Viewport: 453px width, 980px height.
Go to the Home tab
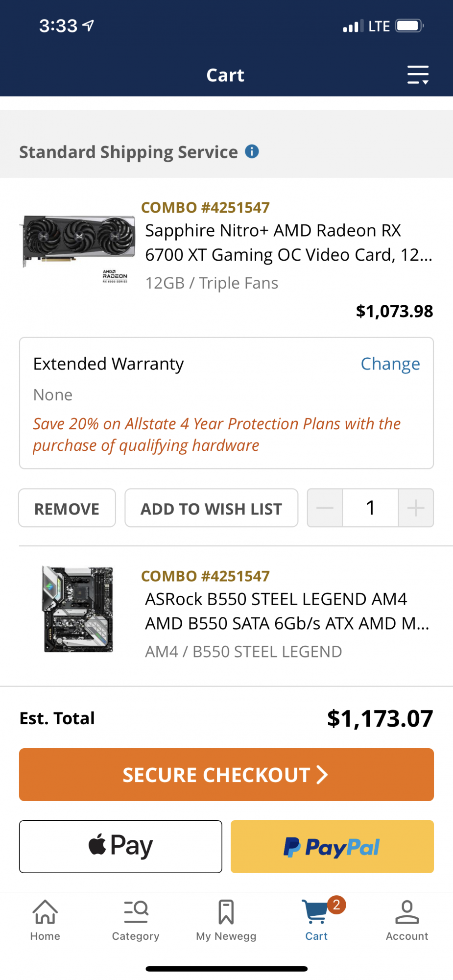click(x=45, y=920)
